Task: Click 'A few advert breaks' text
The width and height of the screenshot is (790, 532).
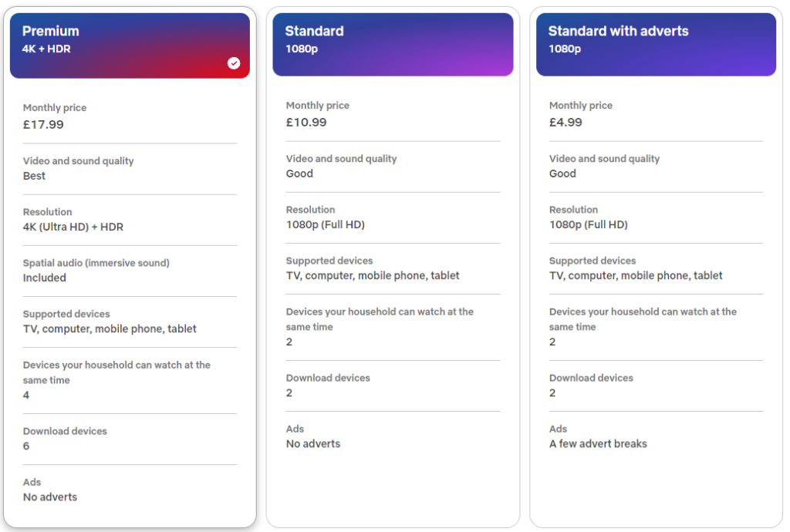Action: pyautogui.click(x=598, y=443)
